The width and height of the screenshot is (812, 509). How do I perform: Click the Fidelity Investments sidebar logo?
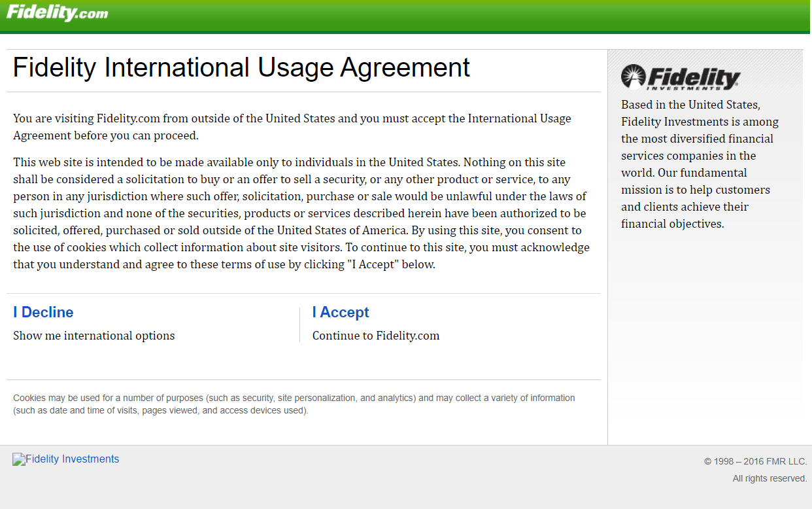pos(681,77)
